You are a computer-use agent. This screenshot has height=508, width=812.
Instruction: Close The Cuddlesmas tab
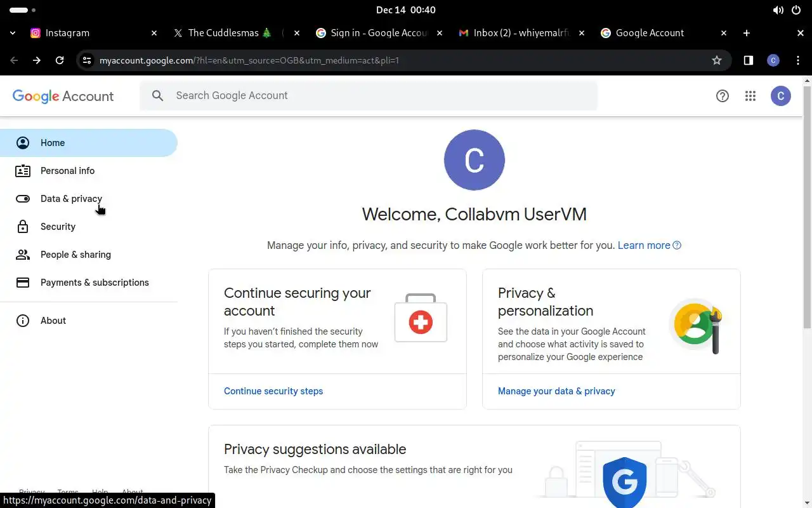[296, 33]
